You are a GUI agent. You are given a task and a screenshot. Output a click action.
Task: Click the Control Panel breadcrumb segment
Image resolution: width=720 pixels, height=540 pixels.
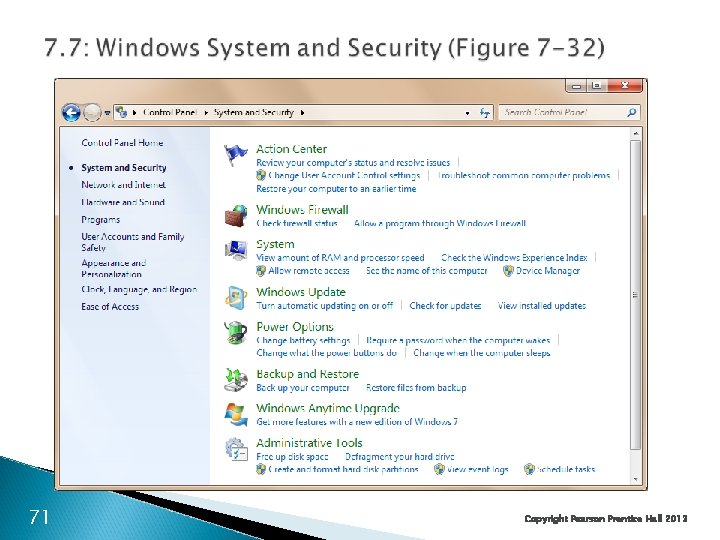[170, 112]
